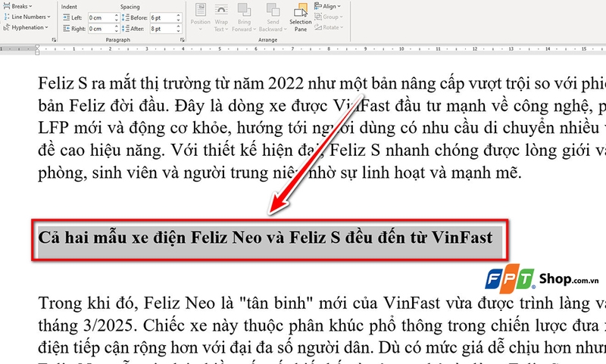Click the paragraph starting "Trong khi đó, Feliz Neo"
606x364 pixels.
pyautogui.click(x=322, y=329)
